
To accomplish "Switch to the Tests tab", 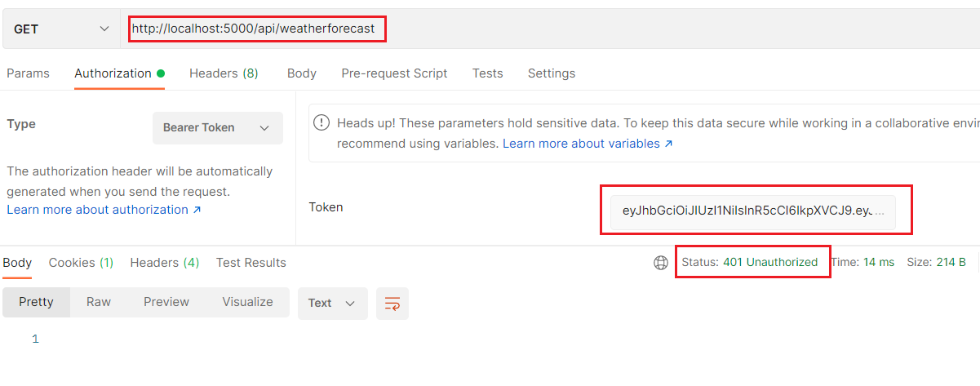I will [x=487, y=73].
